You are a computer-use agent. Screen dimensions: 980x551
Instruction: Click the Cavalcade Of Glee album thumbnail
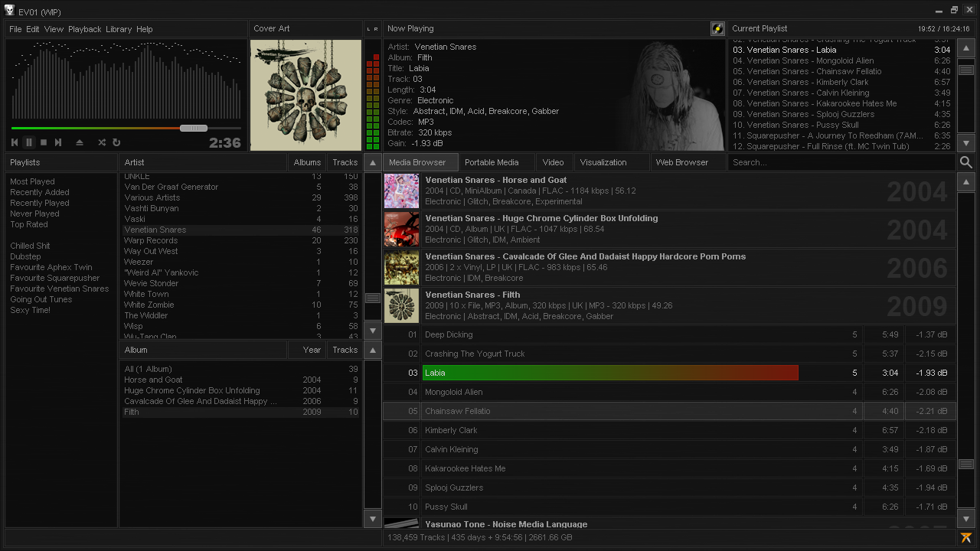coord(401,268)
